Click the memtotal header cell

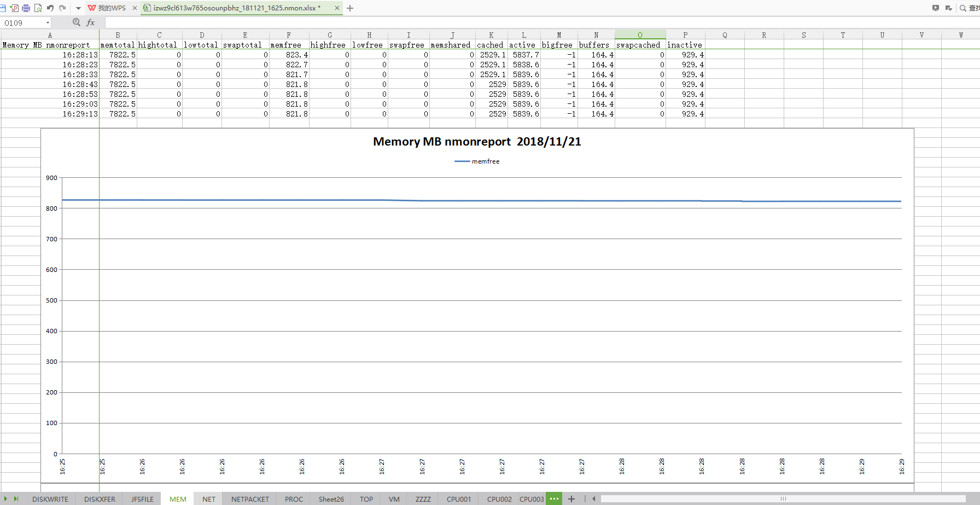(x=118, y=45)
